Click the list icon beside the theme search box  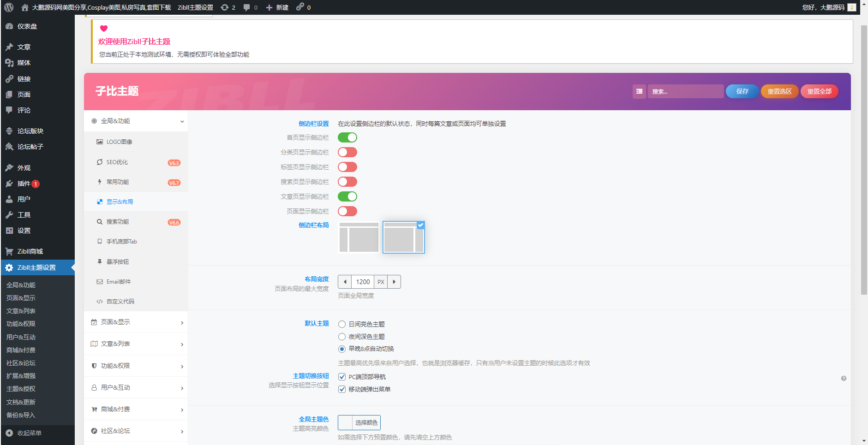coord(639,91)
